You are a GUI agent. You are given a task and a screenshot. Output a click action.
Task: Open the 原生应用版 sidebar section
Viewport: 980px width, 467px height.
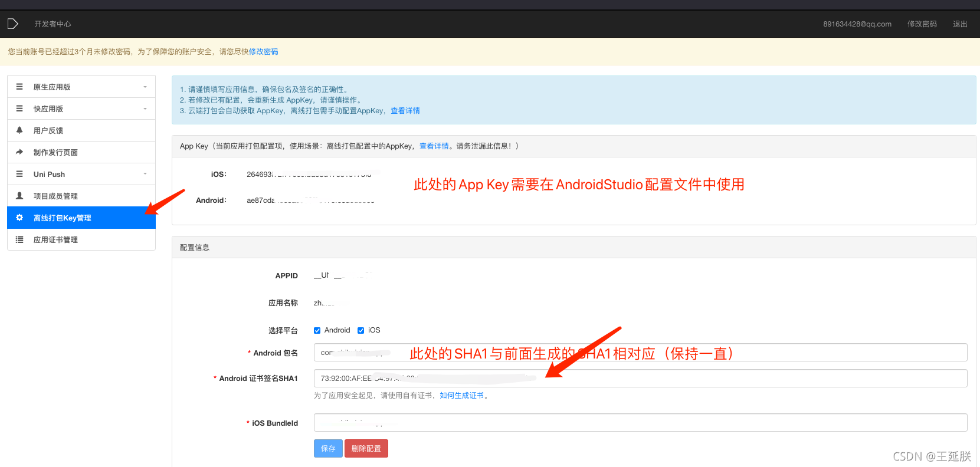click(81, 87)
